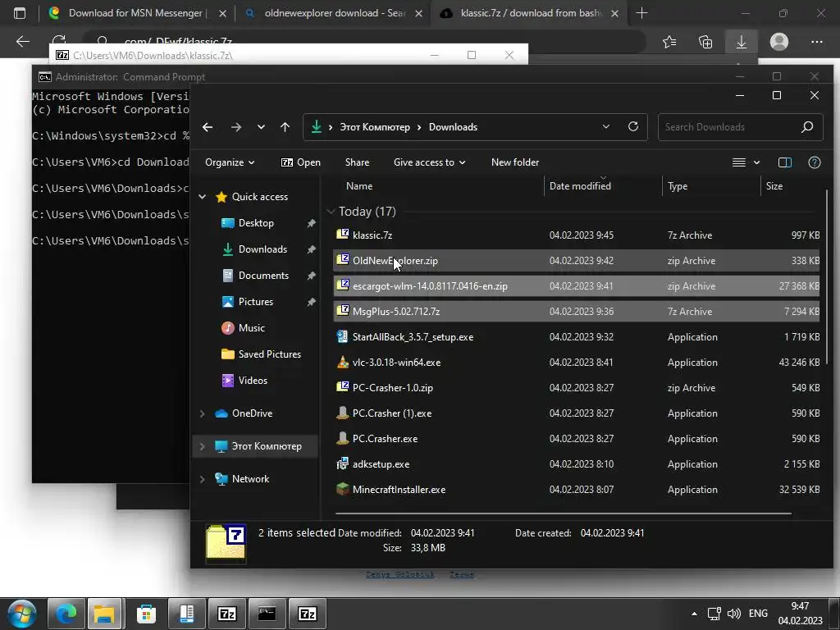
Task: Click the Start orb on taskbar
Action: (22, 614)
